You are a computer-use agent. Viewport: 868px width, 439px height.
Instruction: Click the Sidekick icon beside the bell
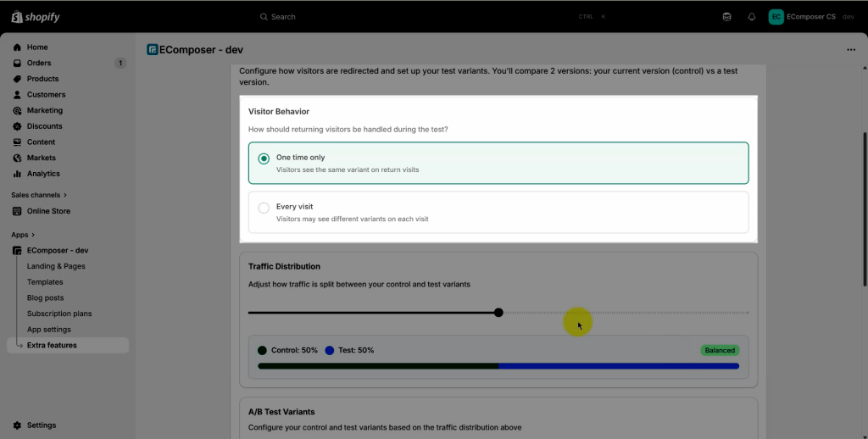coord(726,17)
